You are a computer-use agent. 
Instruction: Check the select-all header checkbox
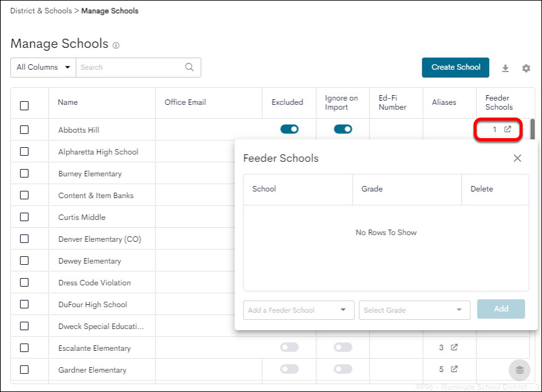[x=24, y=106]
